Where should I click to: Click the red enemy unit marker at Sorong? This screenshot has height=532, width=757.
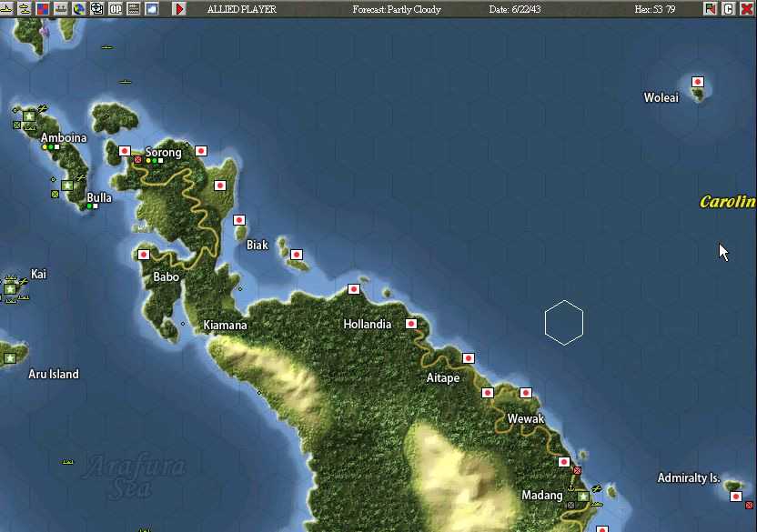click(x=137, y=159)
